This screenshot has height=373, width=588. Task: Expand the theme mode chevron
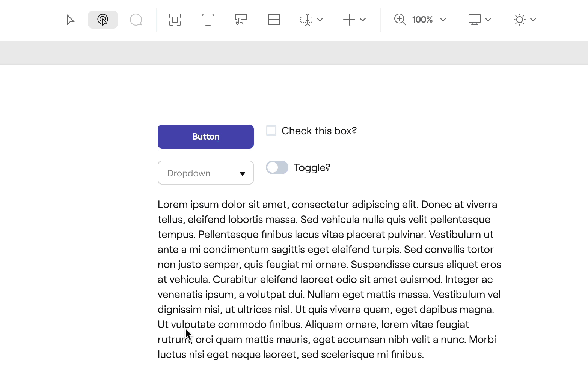tap(533, 20)
